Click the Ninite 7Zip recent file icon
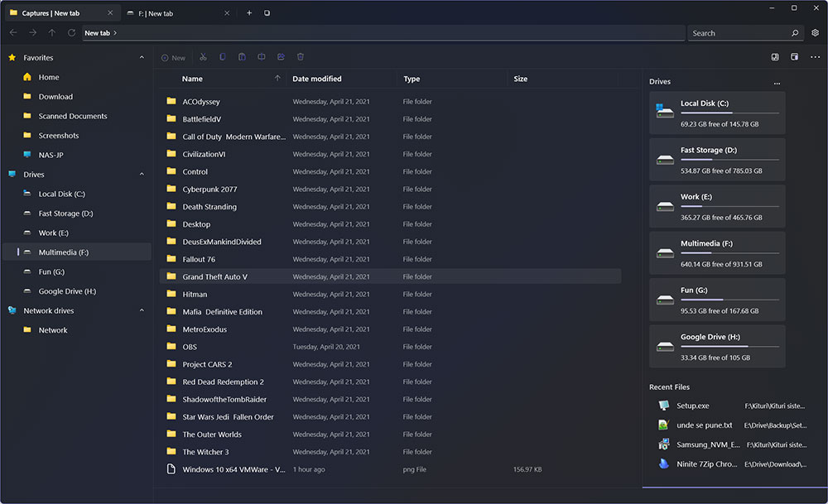This screenshot has width=828, height=504. click(x=664, y=464)
